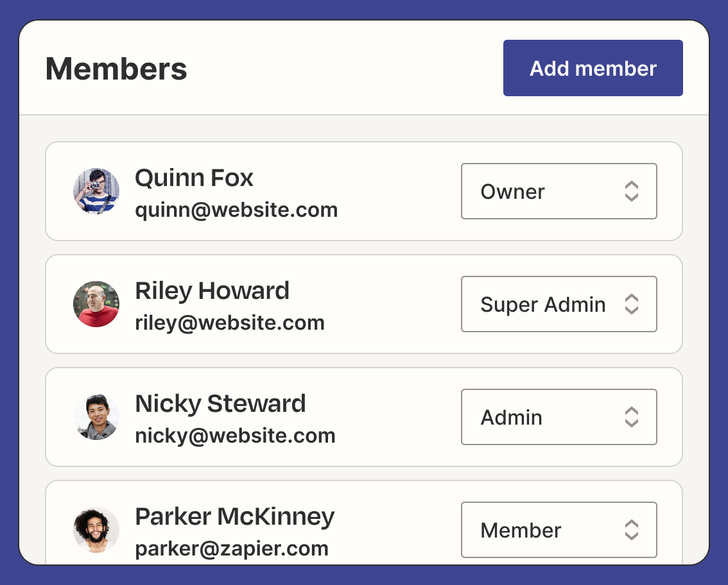Click Nicky Steward's avatar image
This screenshot has width=728, height=585.
coord(96,417)
